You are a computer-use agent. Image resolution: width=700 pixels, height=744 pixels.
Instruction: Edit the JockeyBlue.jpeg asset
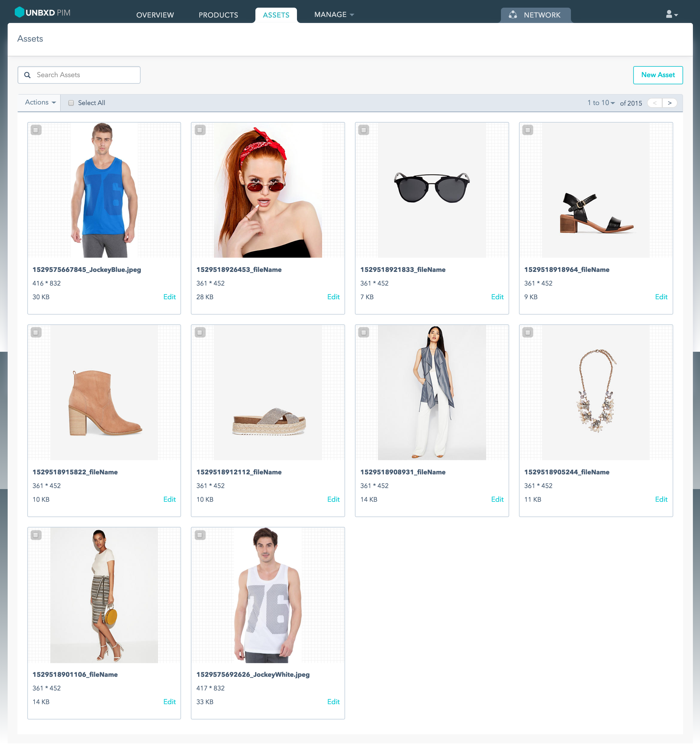(x=170, y=297)
